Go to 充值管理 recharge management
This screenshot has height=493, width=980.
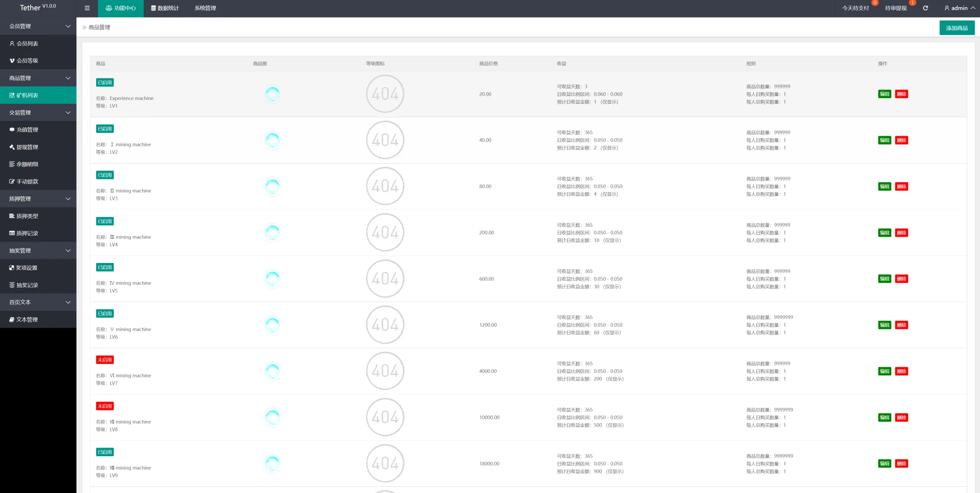click(27, 130)
